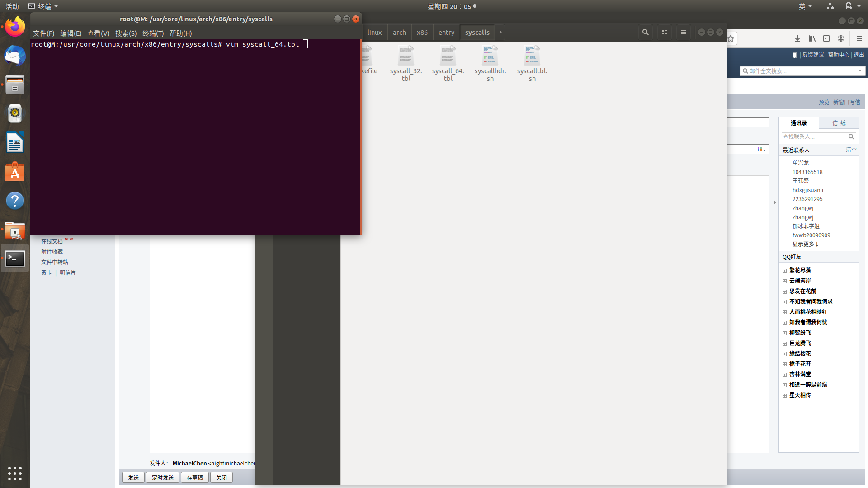Image resolution: width=868 pixels, height=488 pixels.
Task: Show all applications grid
Action: (x=15, y=473)
